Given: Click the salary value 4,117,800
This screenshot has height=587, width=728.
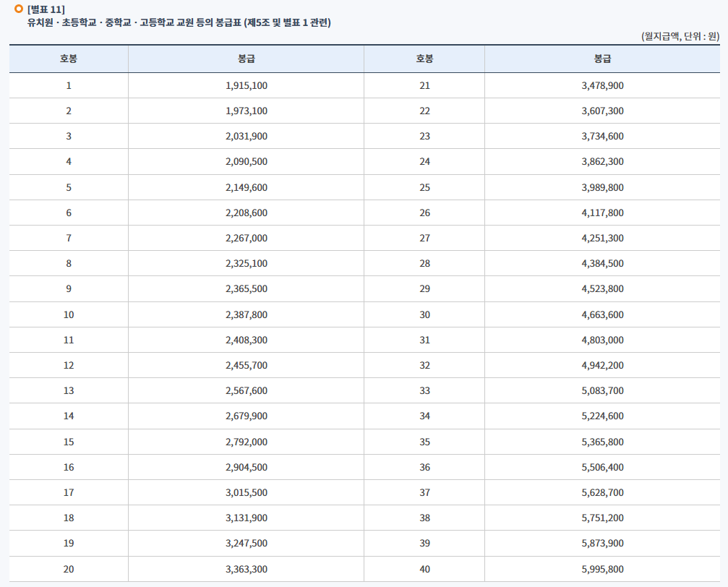Looking at the screenshot, I should [602, 213].
